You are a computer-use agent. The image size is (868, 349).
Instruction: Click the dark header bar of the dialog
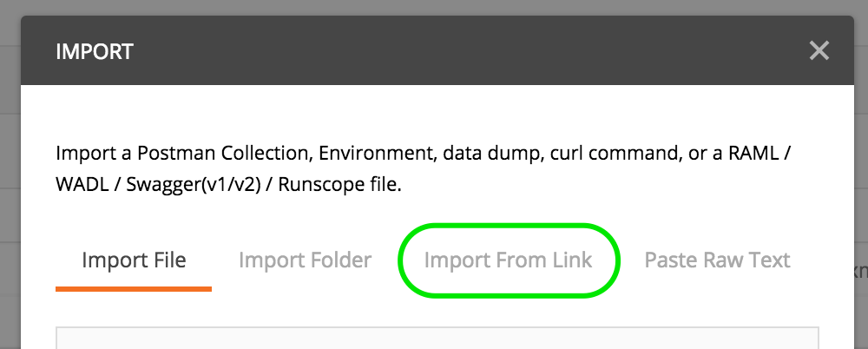(434, 50)
